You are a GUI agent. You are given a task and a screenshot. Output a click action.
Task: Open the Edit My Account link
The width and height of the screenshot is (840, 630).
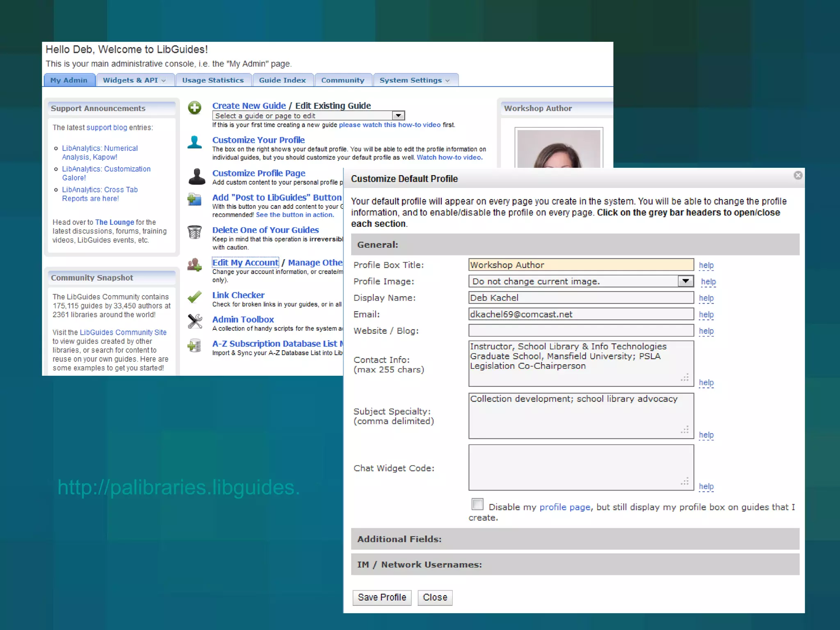[x=245, y=262]
